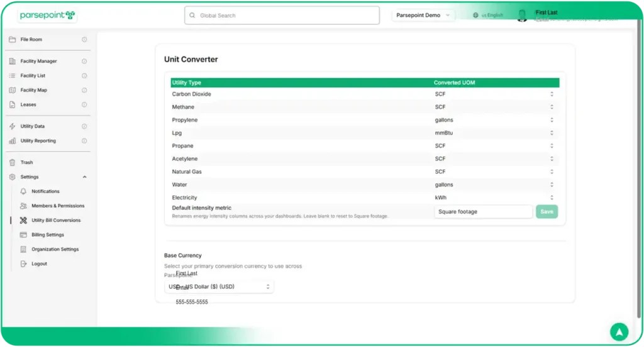
Task: Click info icon next to Leases
Action: (x=84, y=105)
